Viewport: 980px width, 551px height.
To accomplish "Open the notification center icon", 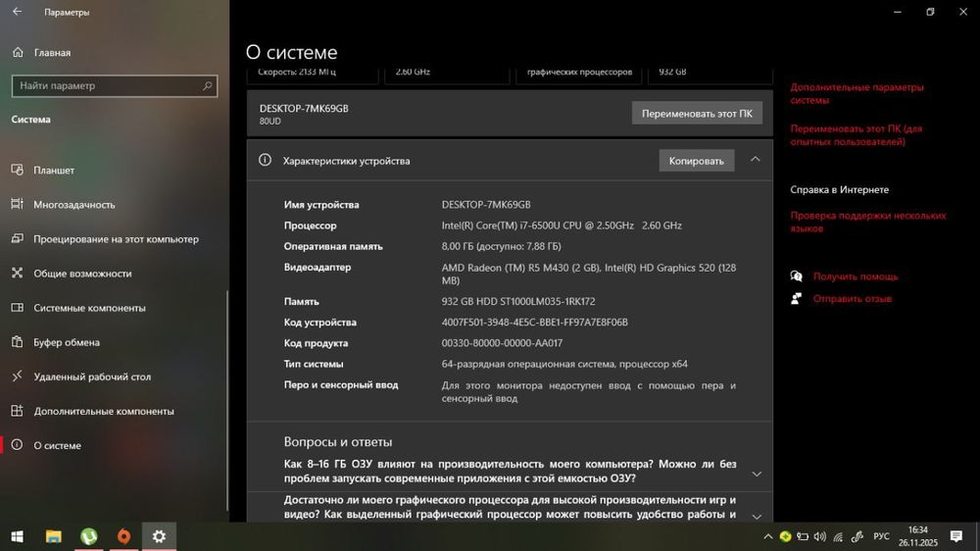I will (x=956, y=536).
